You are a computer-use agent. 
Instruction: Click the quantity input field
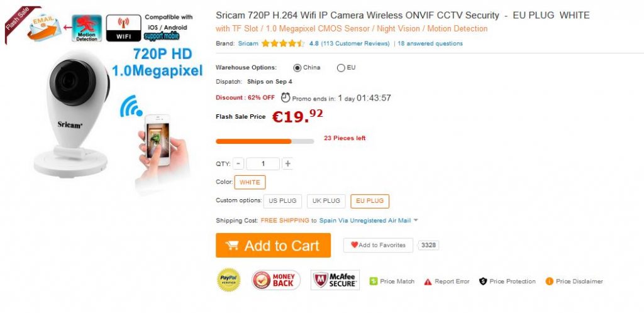tap(263, 164)
